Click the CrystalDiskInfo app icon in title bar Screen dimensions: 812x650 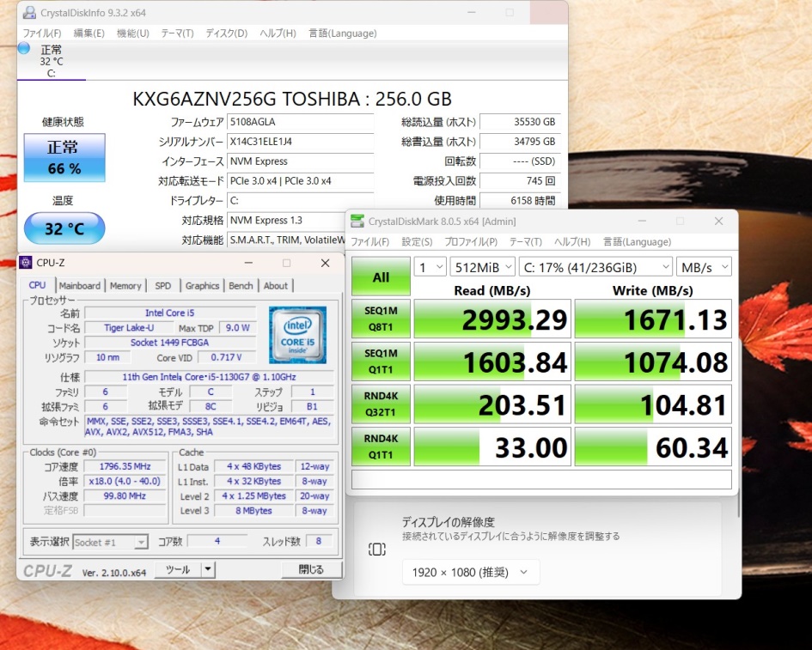click(29, 12)
